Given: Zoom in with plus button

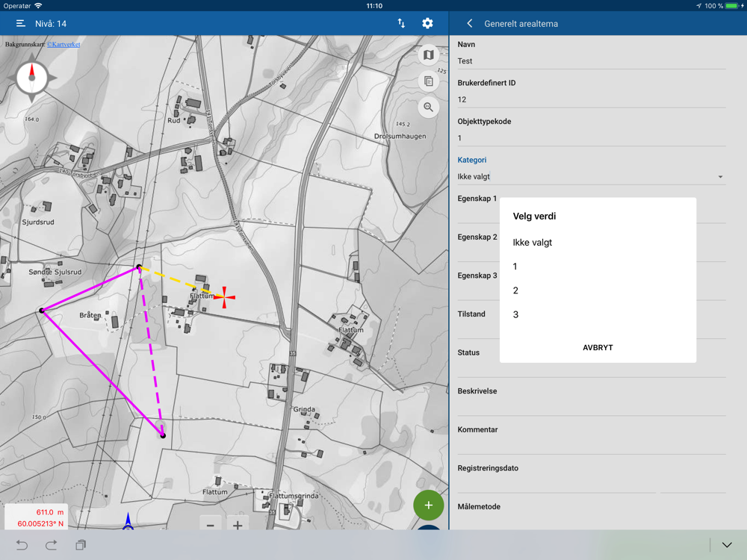Looking at the screenshot, I should (238, 525).
